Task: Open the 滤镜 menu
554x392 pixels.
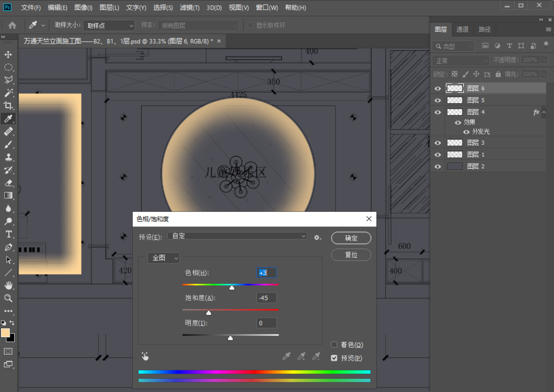Action: click(190, 7)
